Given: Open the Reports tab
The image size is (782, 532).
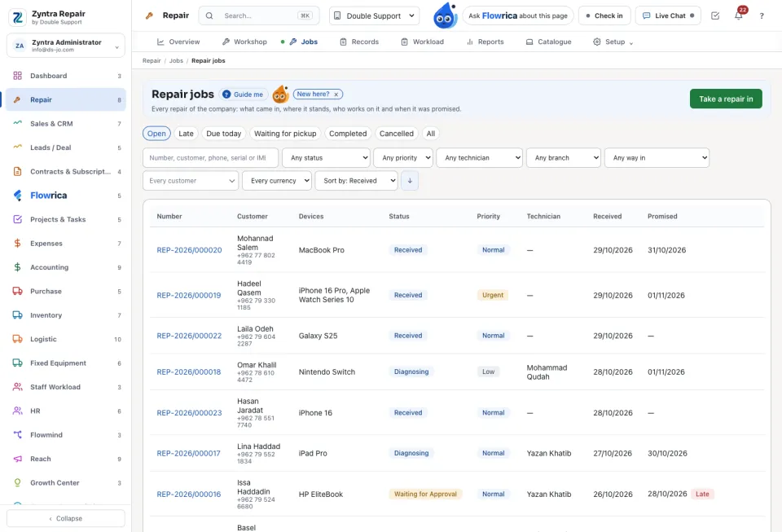Looking at the screenshot, I should point(485,42).
